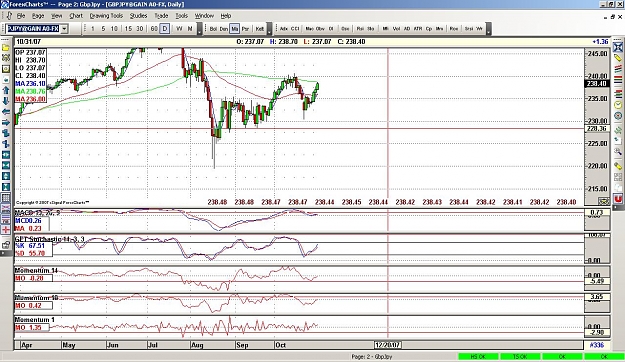Add the Rsi indicator
This screenshot has width=625, height=362.
pos(360,29)
